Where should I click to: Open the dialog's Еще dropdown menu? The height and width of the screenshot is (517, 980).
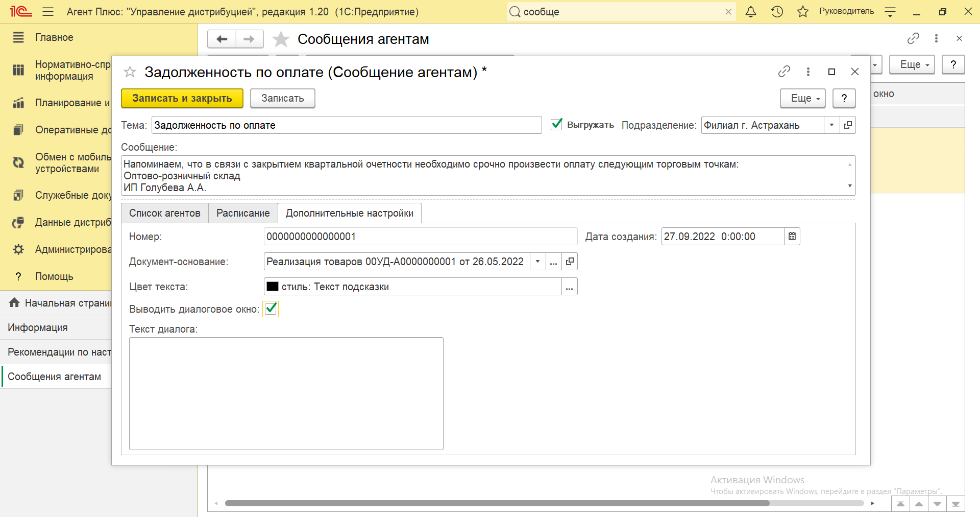pos(803,98)
